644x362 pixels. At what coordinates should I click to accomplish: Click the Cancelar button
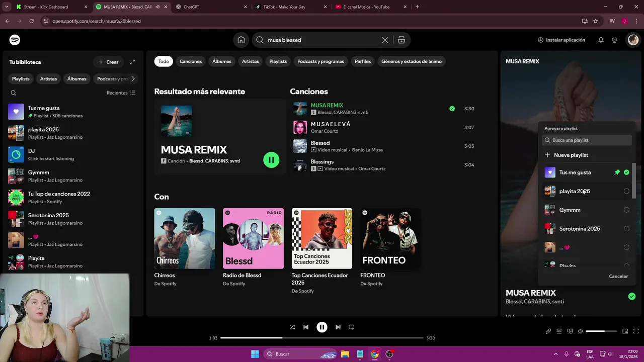(x=618, y=276)
